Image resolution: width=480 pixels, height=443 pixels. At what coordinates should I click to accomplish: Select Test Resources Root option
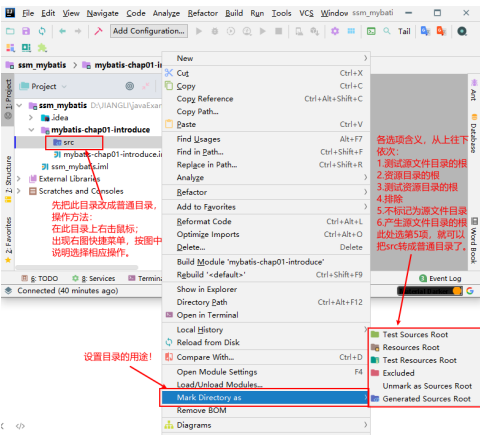tap(425, 360)
